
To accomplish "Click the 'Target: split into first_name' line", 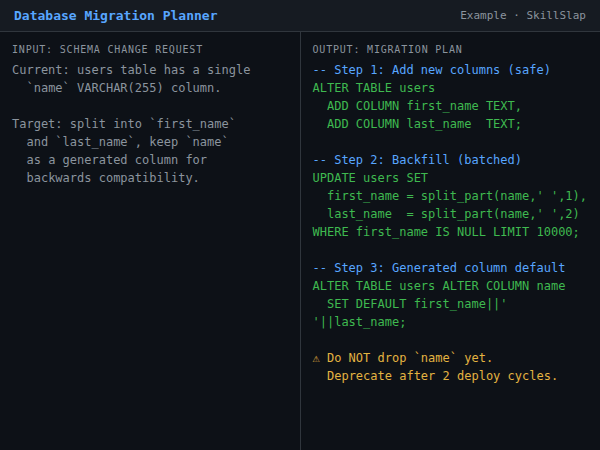I will point(124,124).
